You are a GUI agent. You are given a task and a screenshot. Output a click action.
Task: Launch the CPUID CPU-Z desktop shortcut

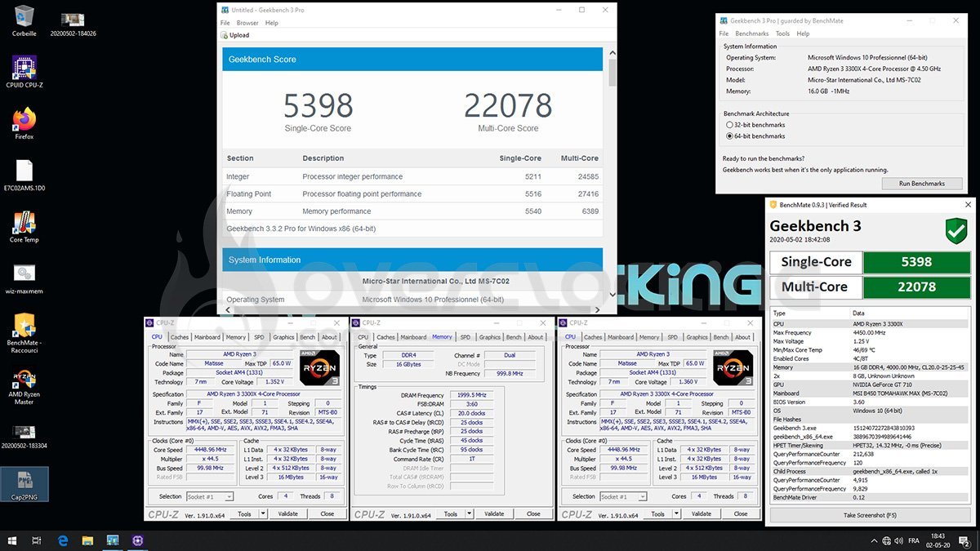(x=24, y=72)
